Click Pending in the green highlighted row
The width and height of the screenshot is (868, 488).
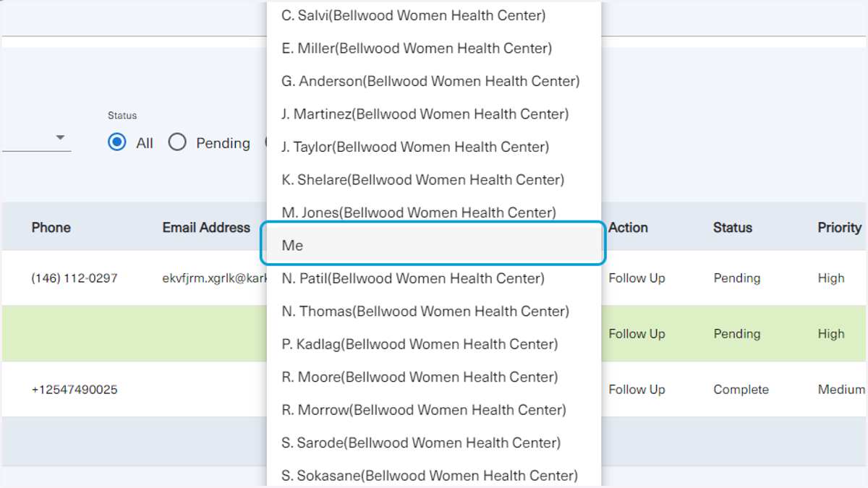pos(737,334)
